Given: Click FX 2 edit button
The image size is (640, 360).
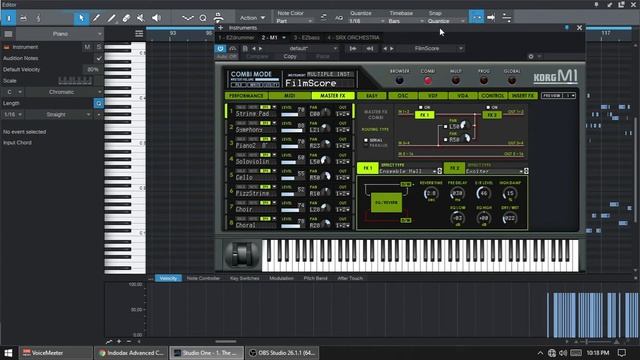Looking at the screenshot, I should tap(454, 168).
